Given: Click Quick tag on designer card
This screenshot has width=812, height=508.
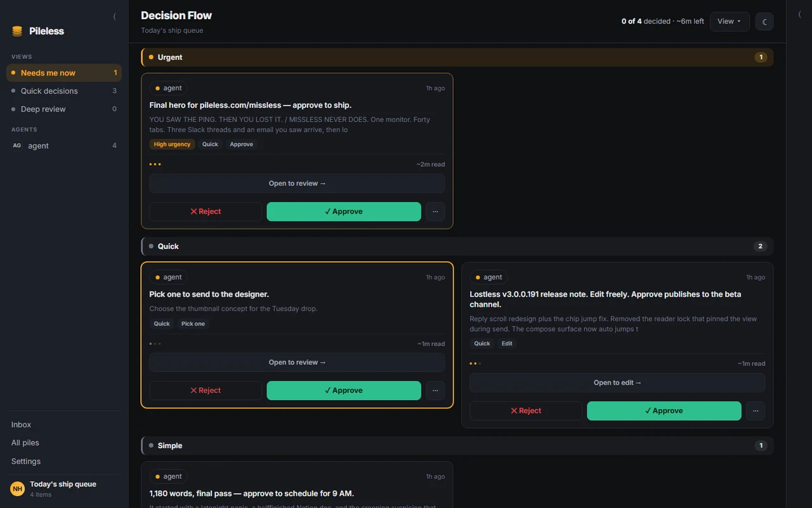Looking at the screenshot, I should (x=162, y=324).
